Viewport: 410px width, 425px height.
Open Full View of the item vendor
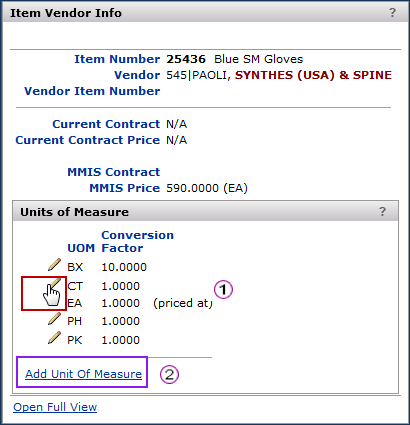[55, 407]
